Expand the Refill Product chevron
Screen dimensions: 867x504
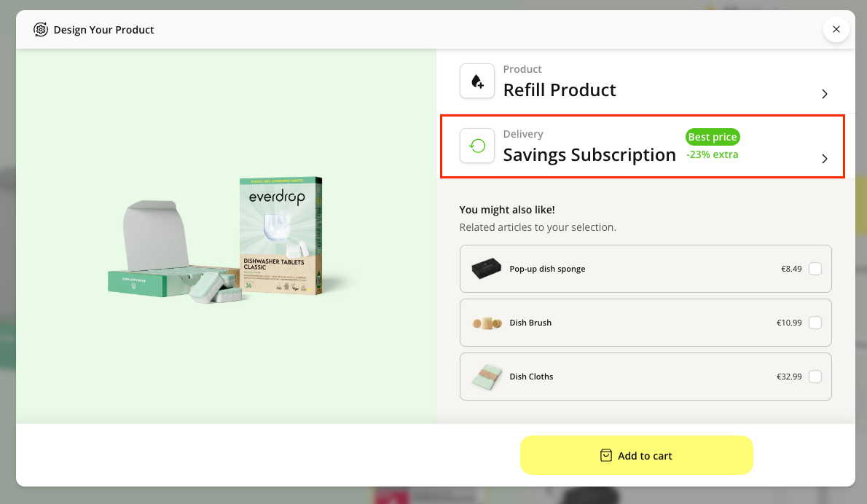click(x=825, y=94)
